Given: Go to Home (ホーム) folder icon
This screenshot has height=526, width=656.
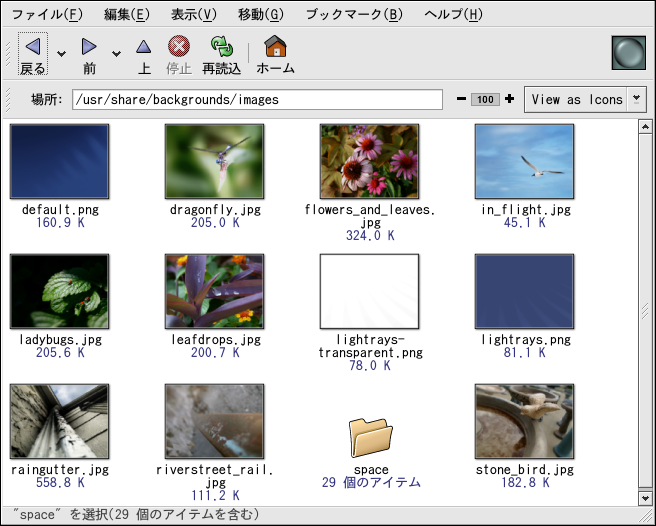Looking at the screenshot, I should click(x=275, y=47).
